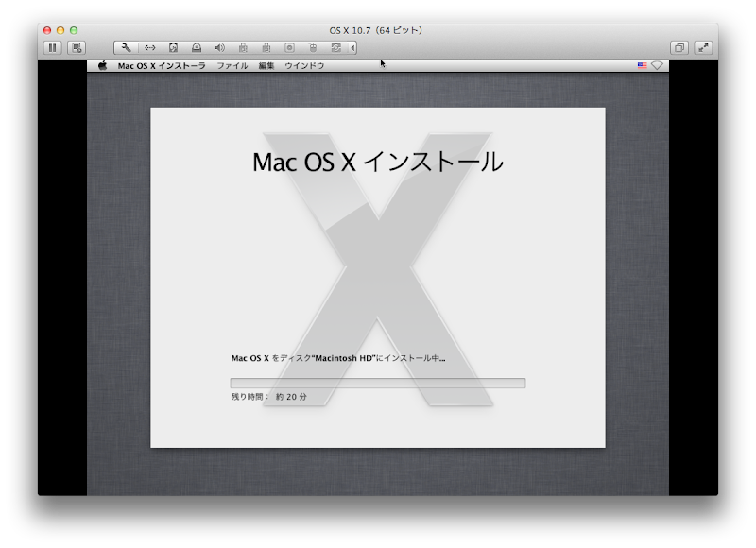756x548 pixels.
Task: Open the US flag input source menu
Action: click(643, 65)
